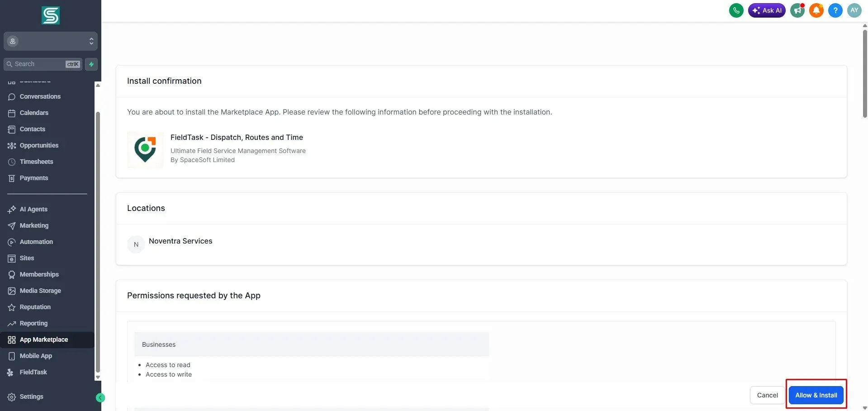Open Automation in the sidebar

coord(47,242)
